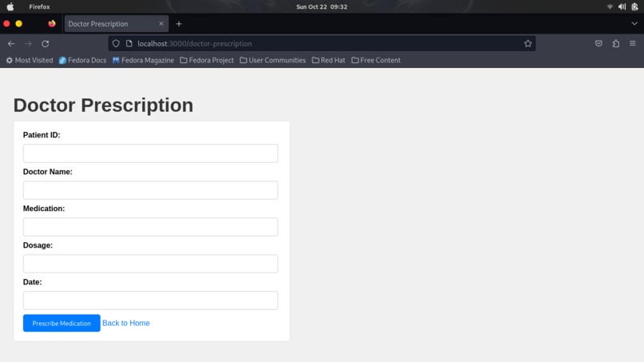Open a new tab with plus button
The image size is (644, 362).
(x=179, y=24)
